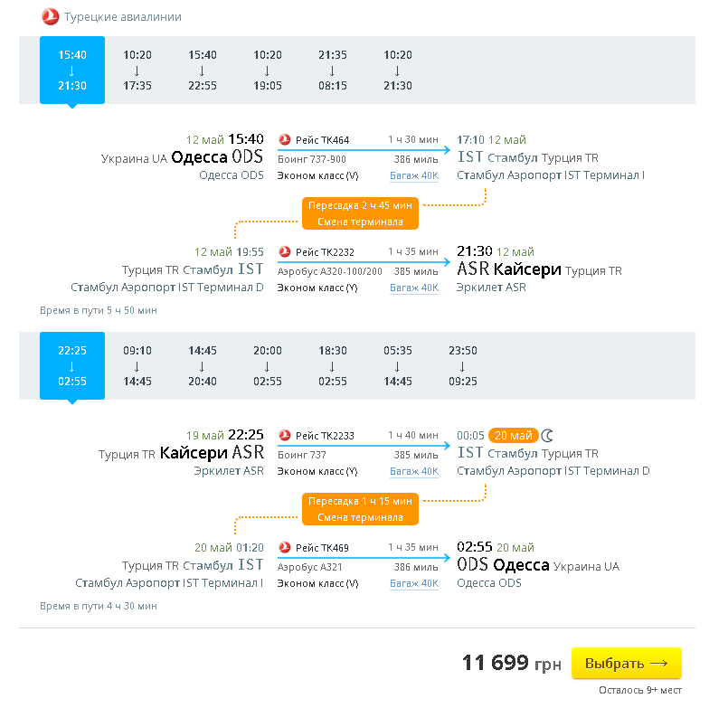Choose return flight 14:45 → 20:40

tap(203, 366)
